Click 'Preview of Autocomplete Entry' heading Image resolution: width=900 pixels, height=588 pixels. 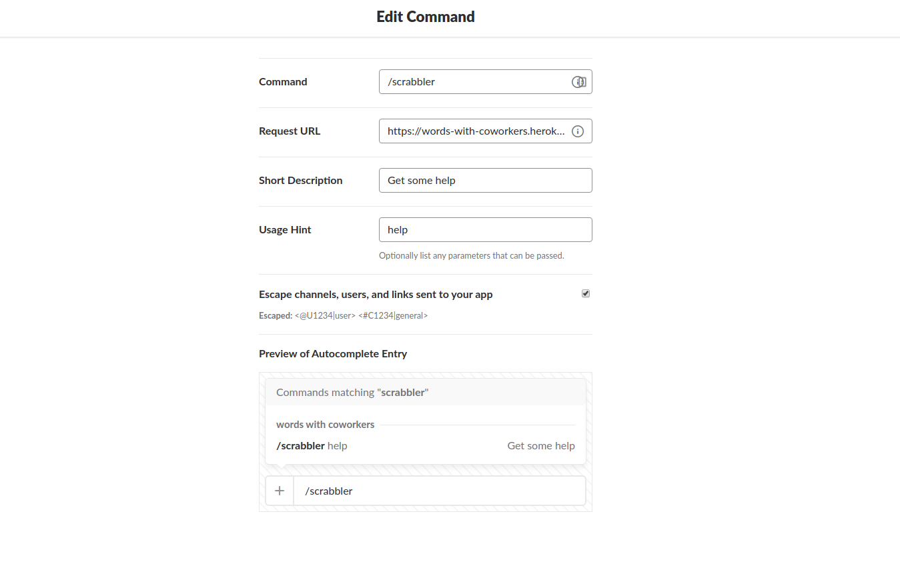click(x=333, y=354)
